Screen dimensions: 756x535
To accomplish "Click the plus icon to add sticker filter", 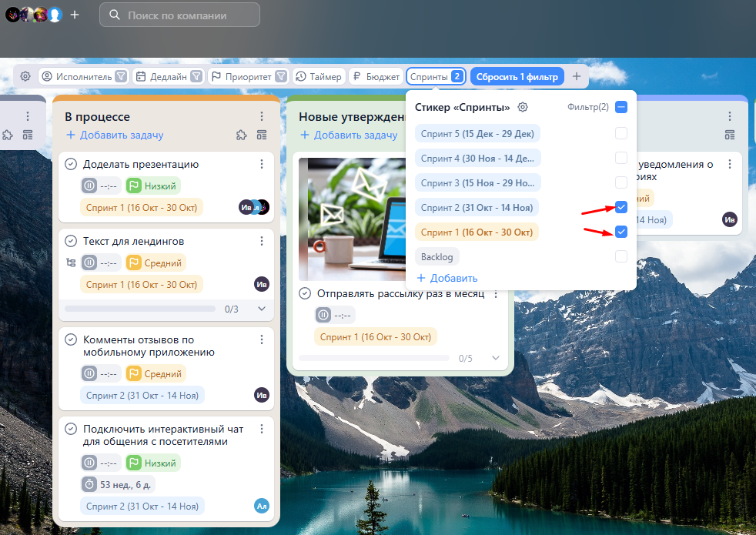I will (577, 76).
